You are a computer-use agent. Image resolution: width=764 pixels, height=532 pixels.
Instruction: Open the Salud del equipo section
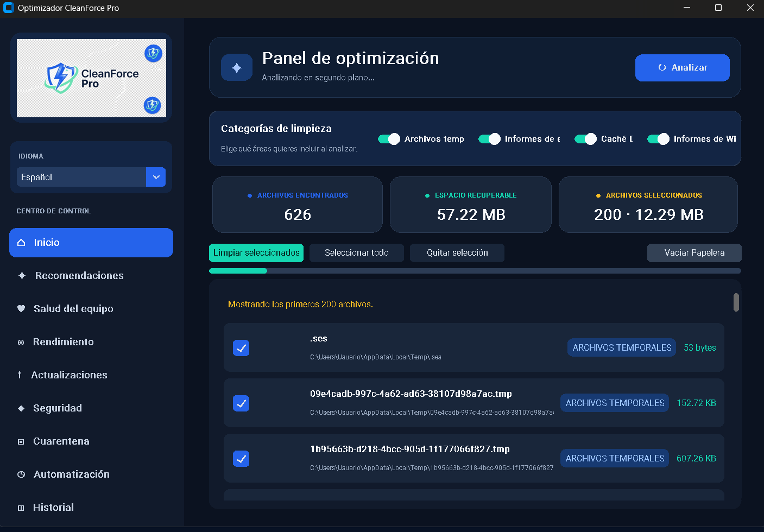click(x=91, y=309)
